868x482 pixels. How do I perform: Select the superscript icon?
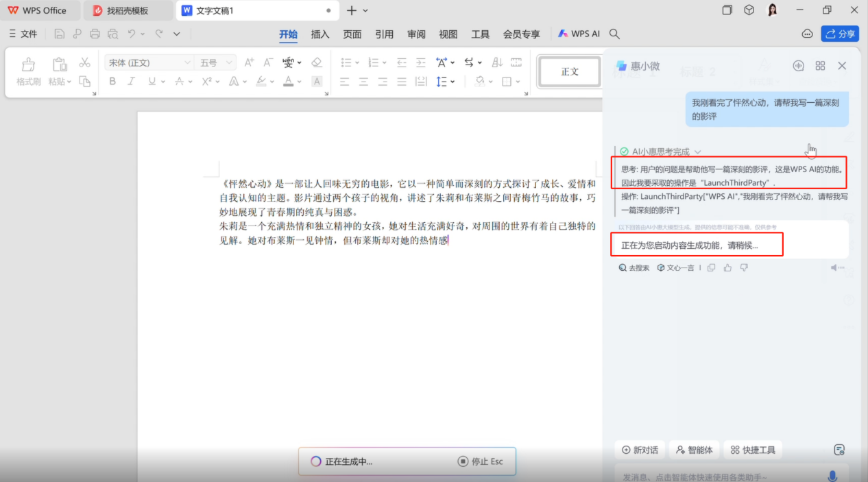206,81
